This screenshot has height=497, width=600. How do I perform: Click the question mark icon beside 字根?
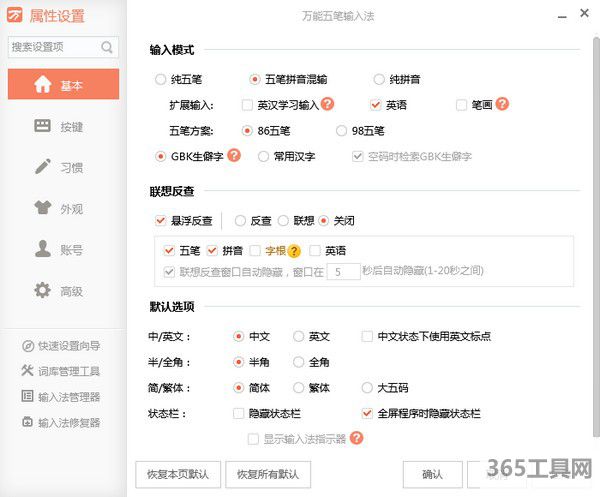[294, 251]
